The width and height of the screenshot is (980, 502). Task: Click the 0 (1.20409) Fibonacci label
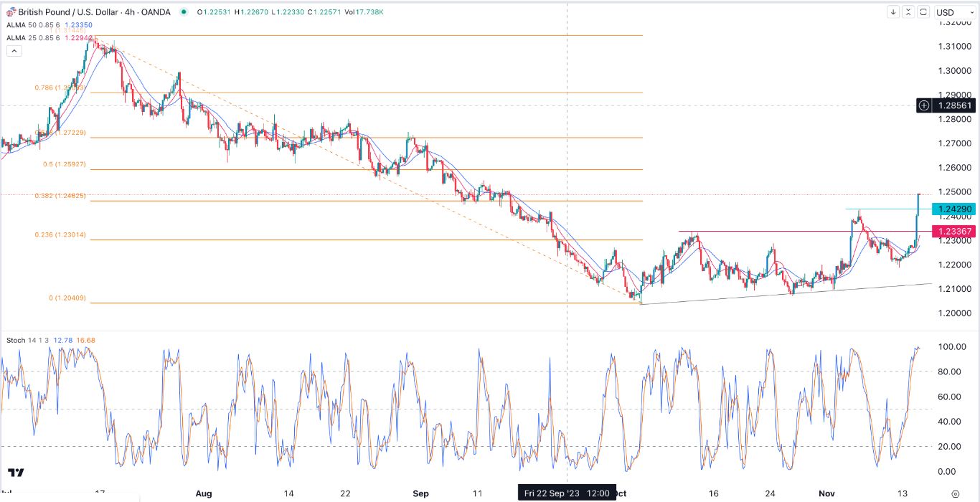(67, 298)
